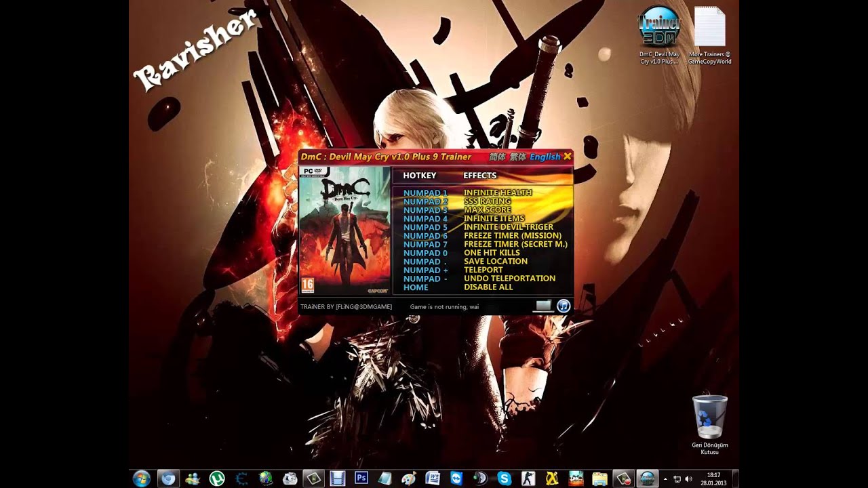Open Skype from the taskbar
Viewport: 868px width, 488px height.
[504, 479]
